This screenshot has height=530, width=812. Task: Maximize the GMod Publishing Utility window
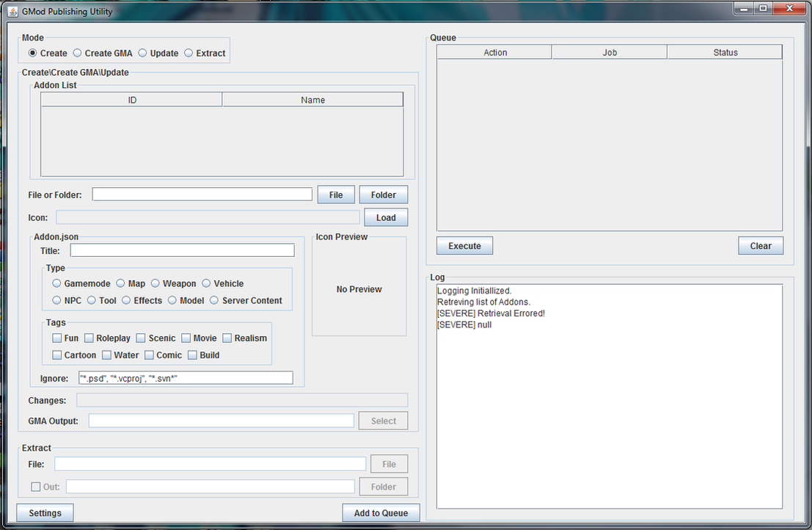pos(763,9)
